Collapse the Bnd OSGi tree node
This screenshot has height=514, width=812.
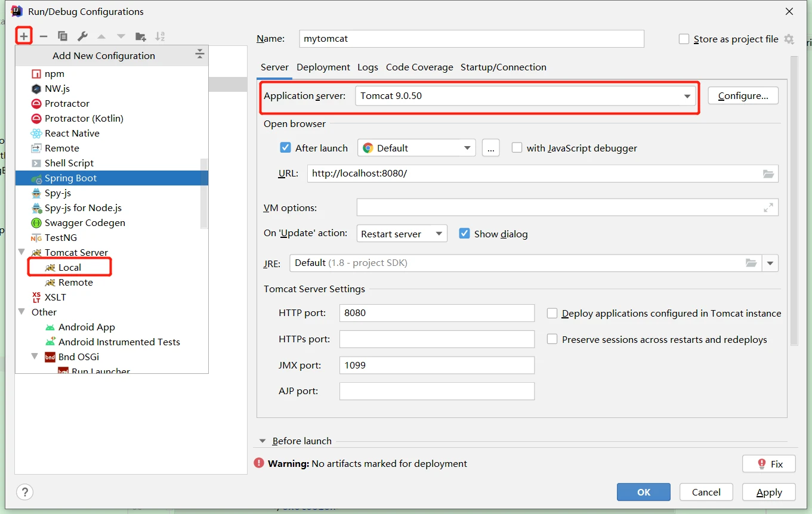pos(35,357)
